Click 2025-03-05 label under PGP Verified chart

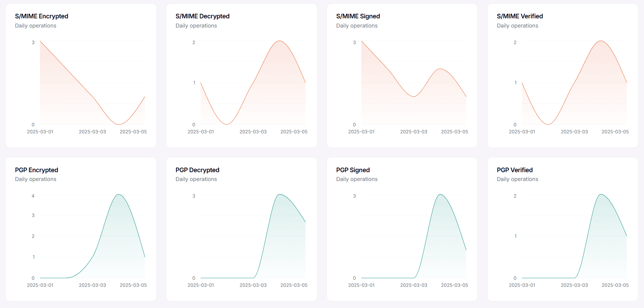[x=615, y=285]
